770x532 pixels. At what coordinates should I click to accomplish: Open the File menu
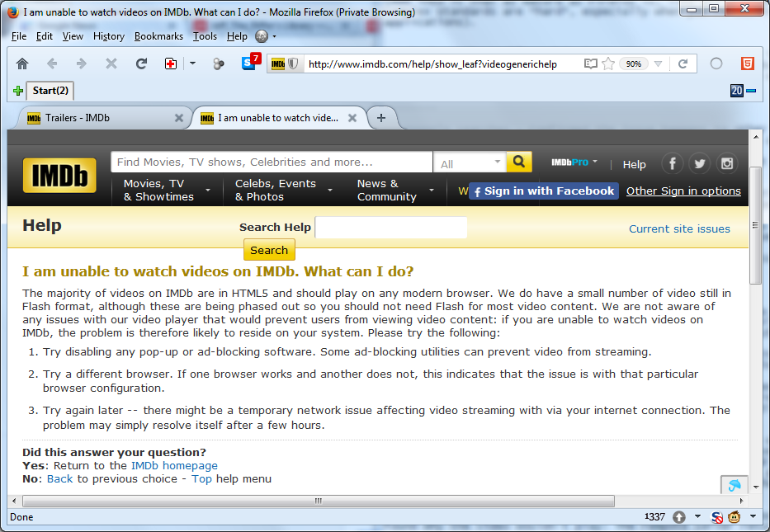(19, 36)
